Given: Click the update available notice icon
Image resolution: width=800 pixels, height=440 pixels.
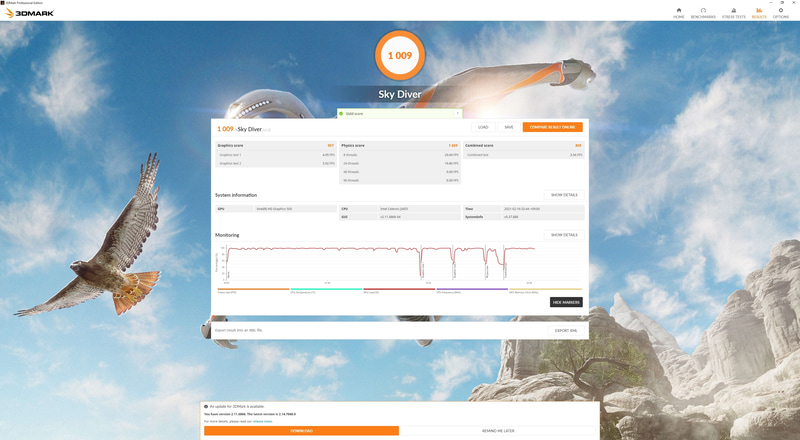Looking at the screenshot, I should click(x=206, y=407).
